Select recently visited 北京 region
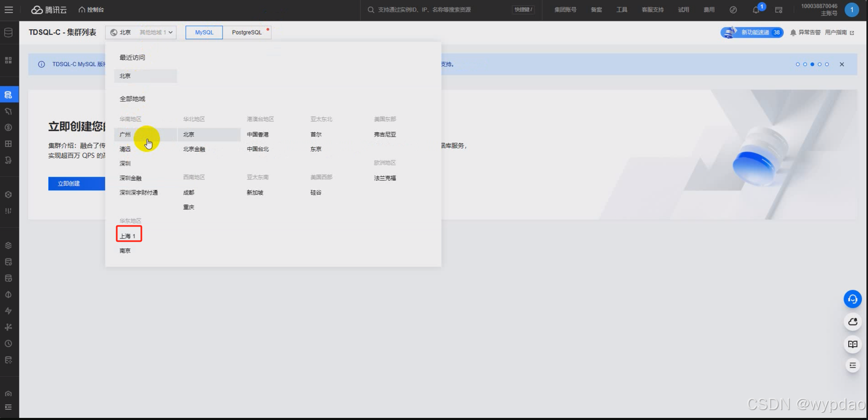 [146, 76]
